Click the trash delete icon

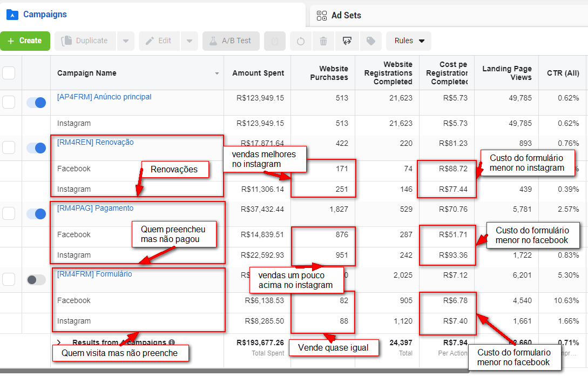(323, 41)
